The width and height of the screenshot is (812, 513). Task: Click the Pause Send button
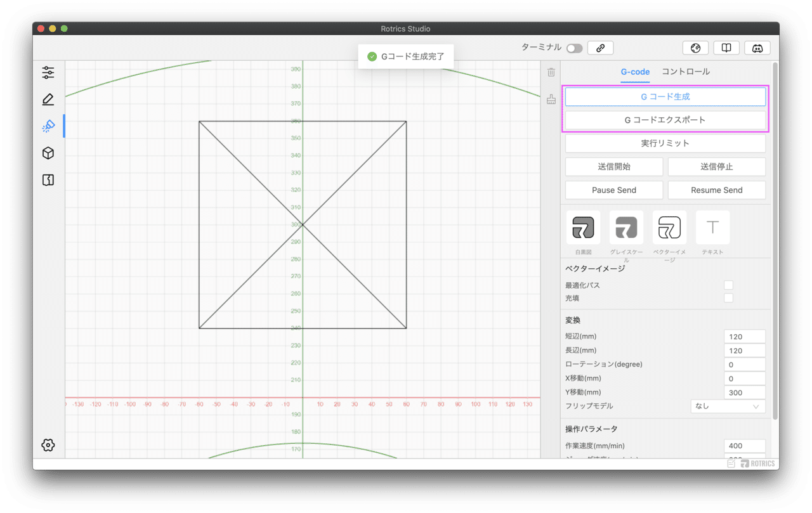pyautogui.click(x=614, y=190)
